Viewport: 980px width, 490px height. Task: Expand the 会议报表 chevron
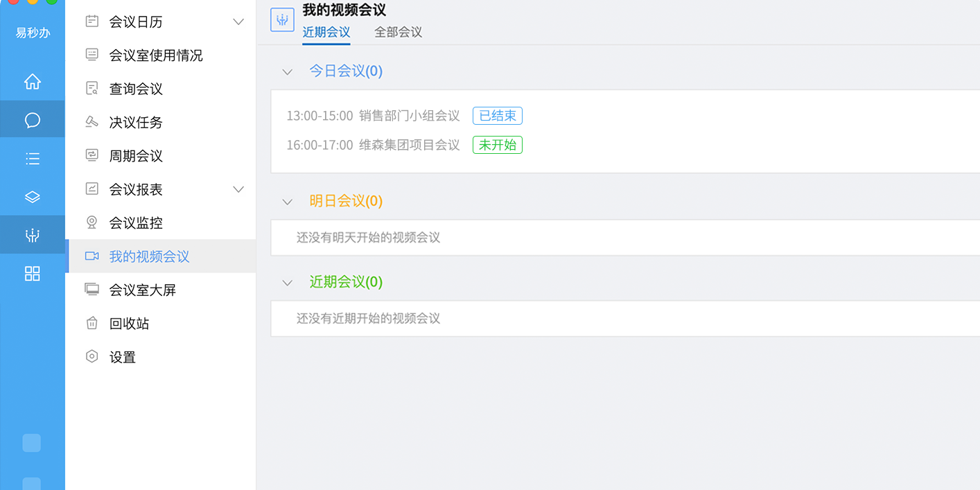(238, 189)
